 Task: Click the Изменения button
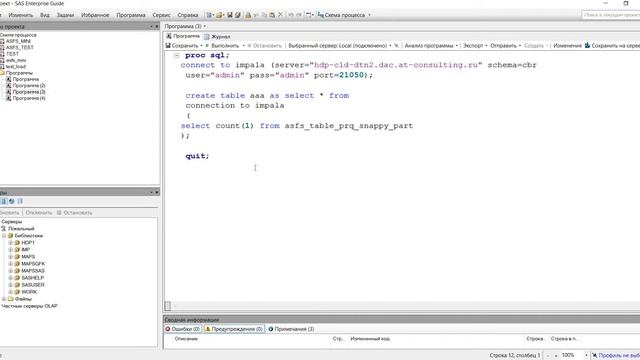[x=567, y=46]
